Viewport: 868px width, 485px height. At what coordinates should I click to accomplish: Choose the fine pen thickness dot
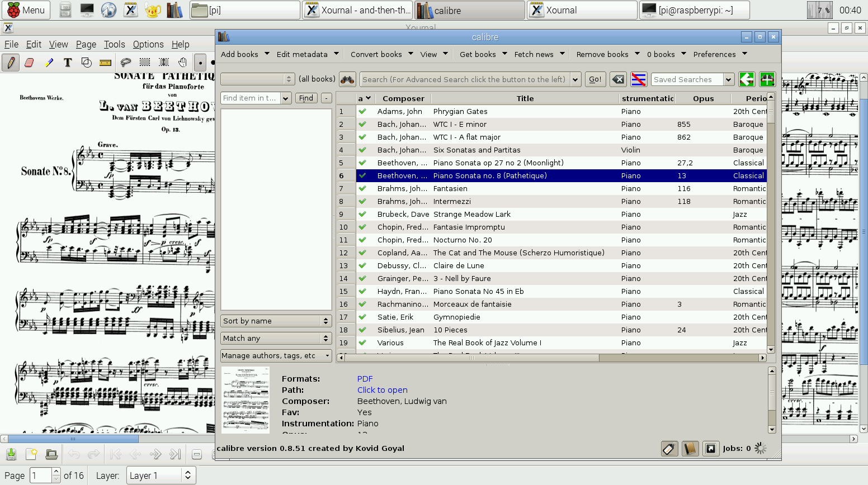pyautogui.click(x=200, y=63)
